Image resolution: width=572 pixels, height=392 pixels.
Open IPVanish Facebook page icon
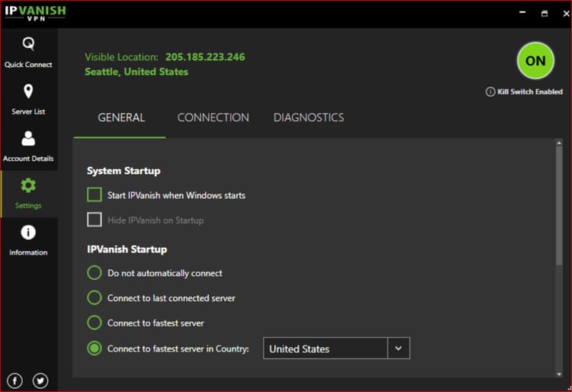click(14, 381)
